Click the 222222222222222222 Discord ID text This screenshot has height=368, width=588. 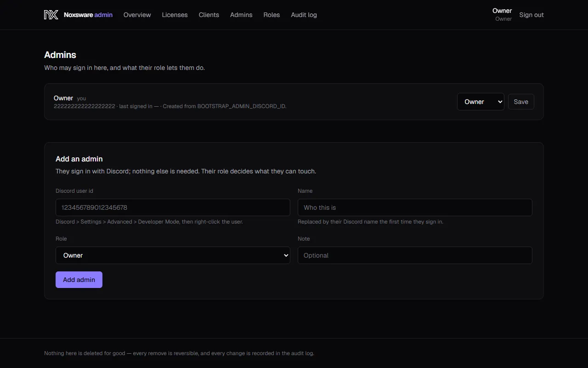pyautogui.click(x=85, y=106)
